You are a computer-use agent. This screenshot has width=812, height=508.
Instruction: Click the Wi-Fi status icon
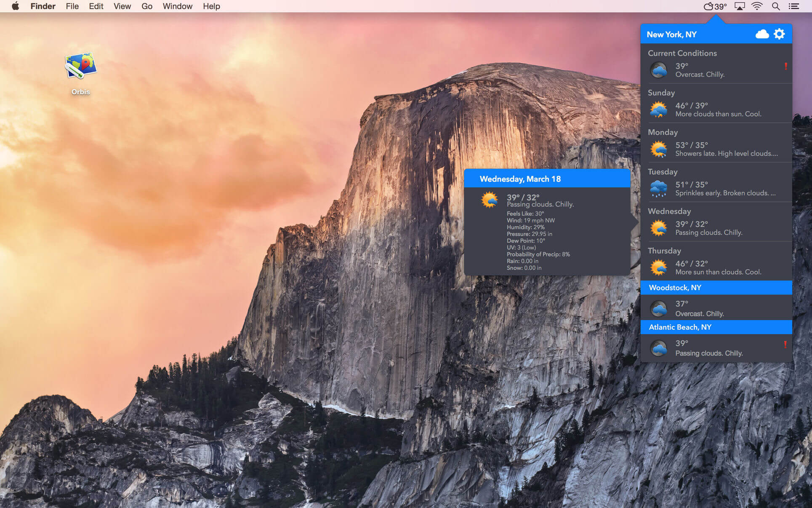tap(757, 6)
